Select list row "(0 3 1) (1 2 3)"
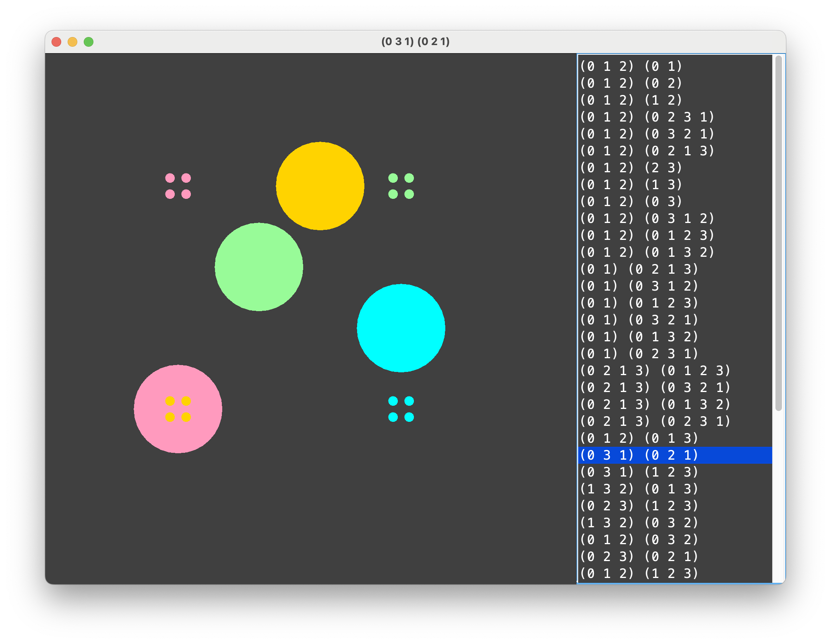This screenshot has height=644, width=831. [x=675, y=472]
